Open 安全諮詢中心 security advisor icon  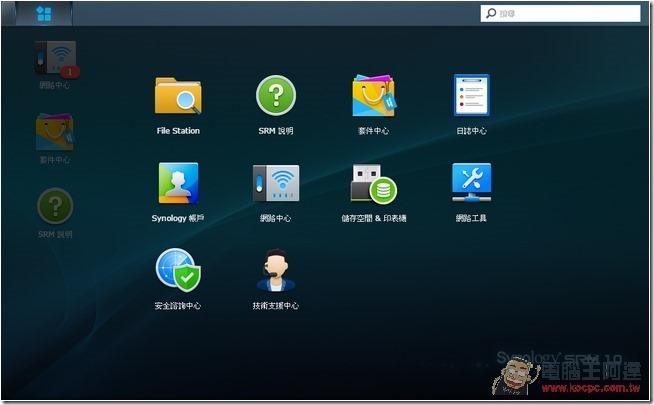(178, 270)
